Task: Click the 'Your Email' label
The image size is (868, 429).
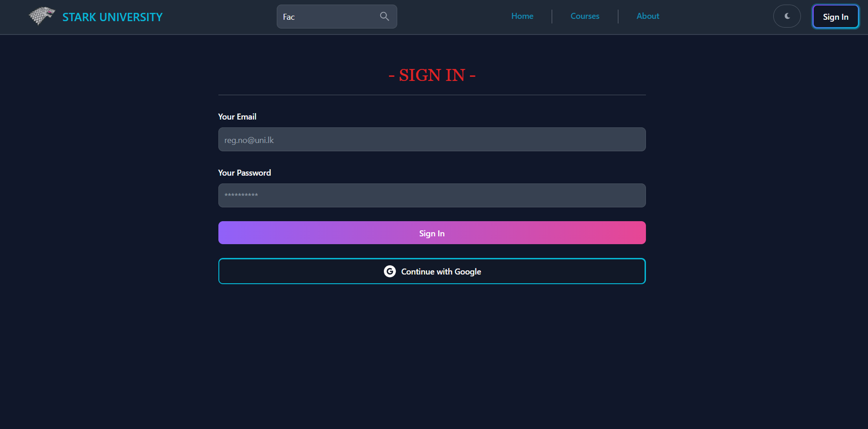Action: (237, 116)
